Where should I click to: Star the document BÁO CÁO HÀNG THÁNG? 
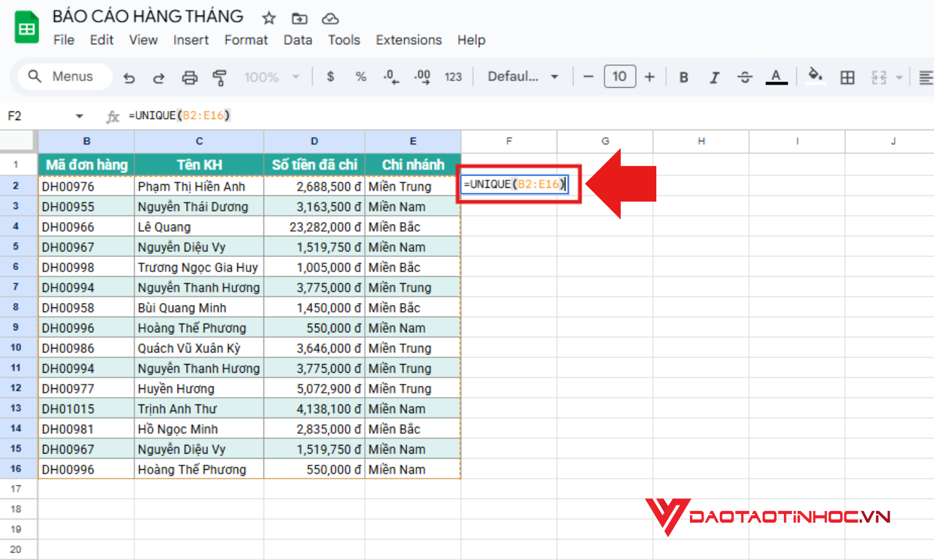(269, 19)
